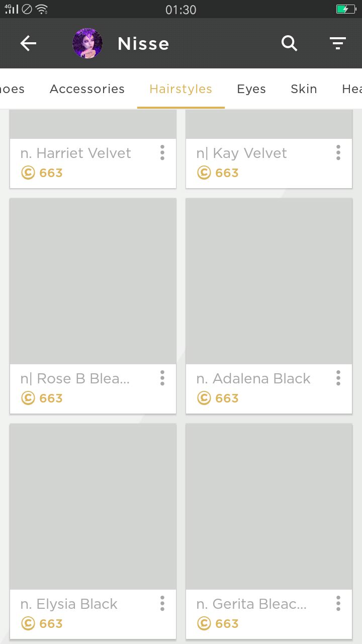Show more options for Adalena Black
This screenshot has width=362, height=644.
pos(338,378)
